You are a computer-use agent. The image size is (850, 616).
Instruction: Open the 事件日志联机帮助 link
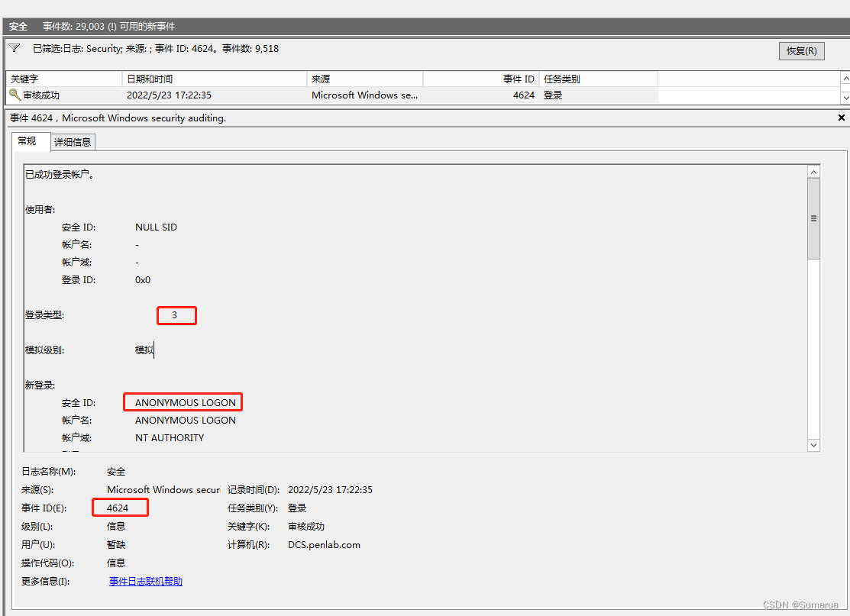click(146, 582)
